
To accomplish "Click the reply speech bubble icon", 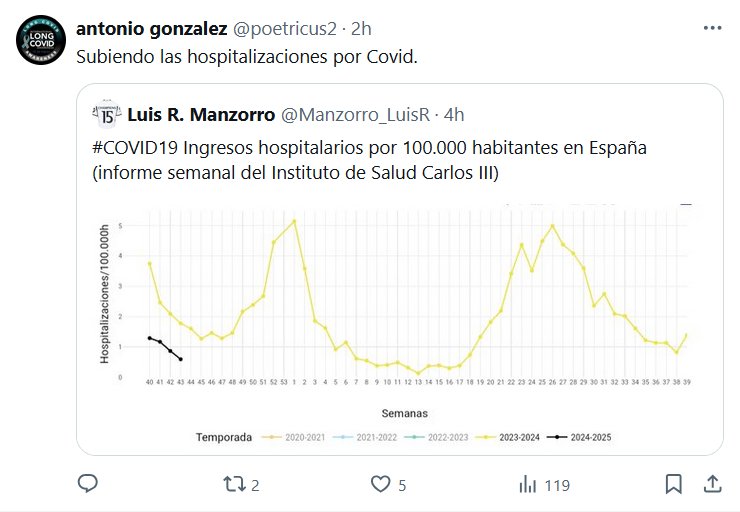I will click(87, 485).
